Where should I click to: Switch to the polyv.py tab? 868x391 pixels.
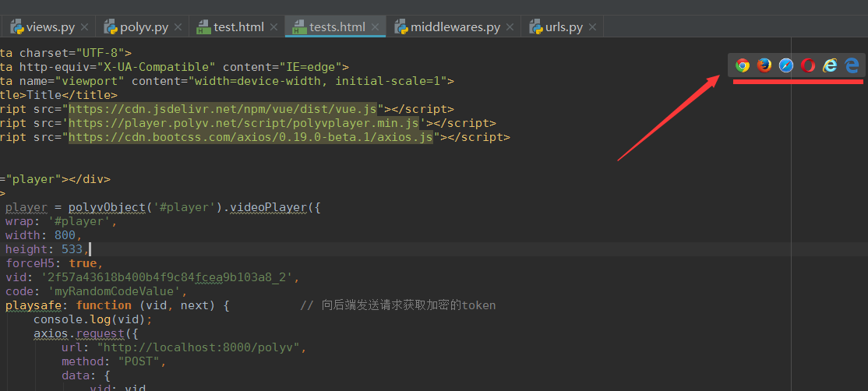coord(144,26)
